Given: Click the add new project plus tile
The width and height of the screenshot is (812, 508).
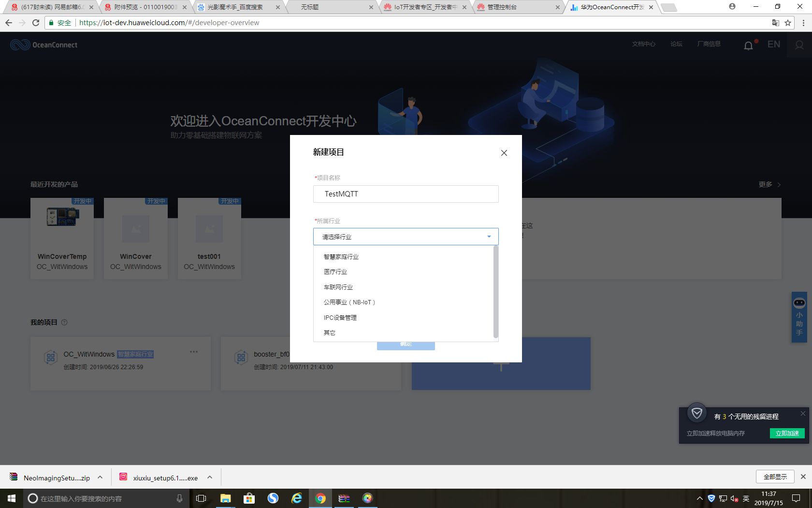Looking at the screenshot, I should click(501, 364).
